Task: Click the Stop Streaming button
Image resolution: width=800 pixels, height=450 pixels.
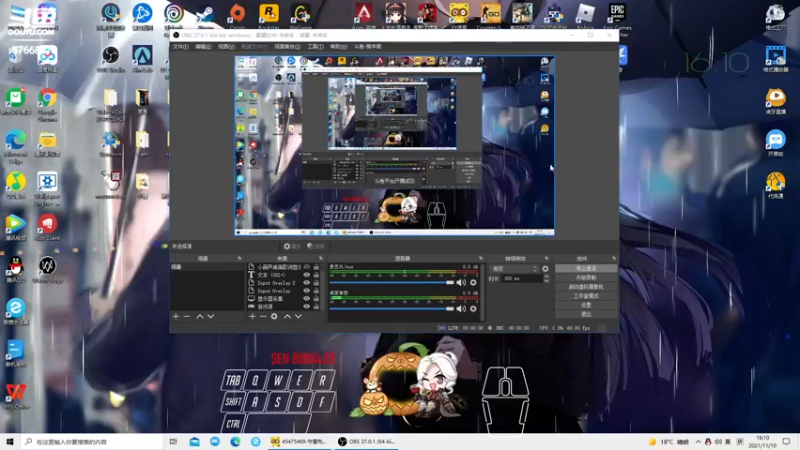Action: point(586,268)
